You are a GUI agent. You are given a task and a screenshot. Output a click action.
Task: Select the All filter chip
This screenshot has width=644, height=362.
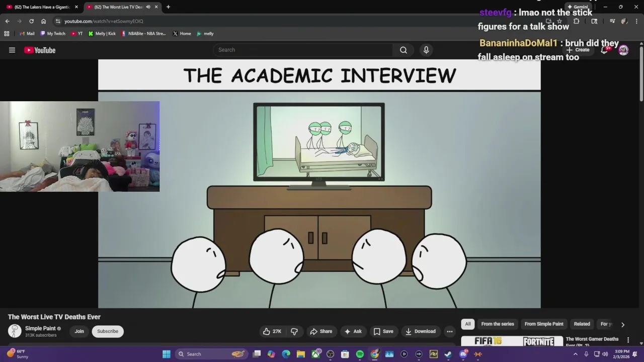point(468,324)
